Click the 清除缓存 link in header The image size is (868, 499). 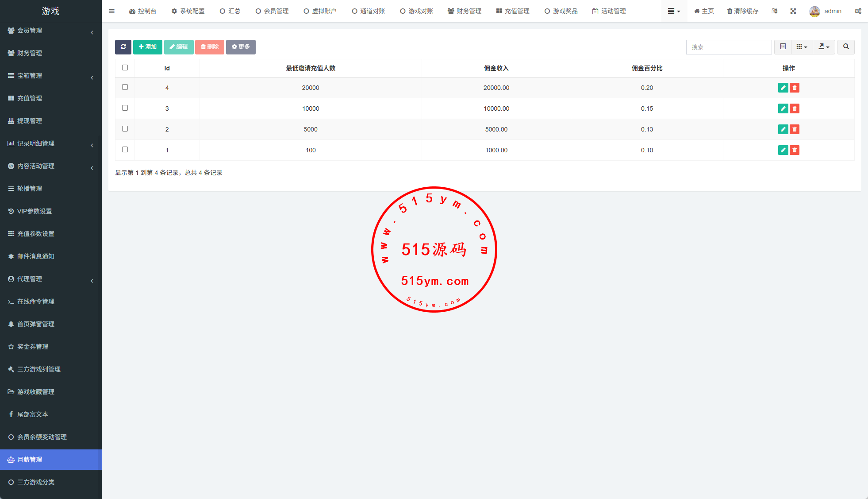point(742,11)
